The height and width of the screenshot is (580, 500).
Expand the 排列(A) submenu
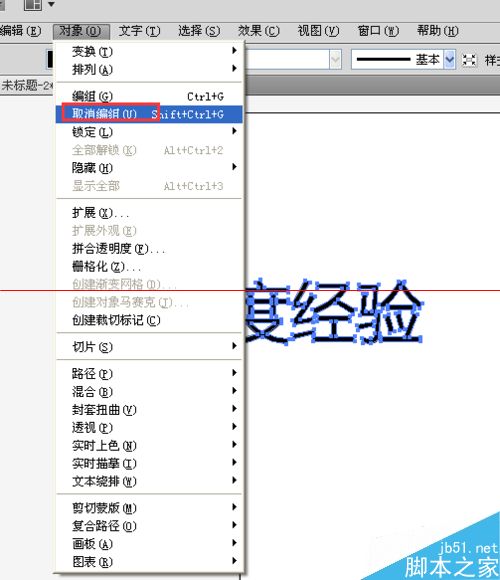[x=149, y=69]
